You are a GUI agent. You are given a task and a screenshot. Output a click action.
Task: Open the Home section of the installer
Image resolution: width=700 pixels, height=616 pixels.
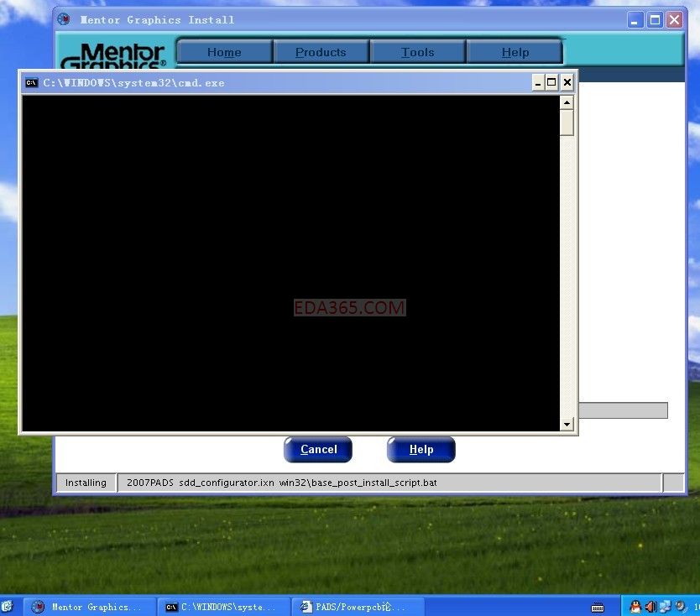coord(223,51)
